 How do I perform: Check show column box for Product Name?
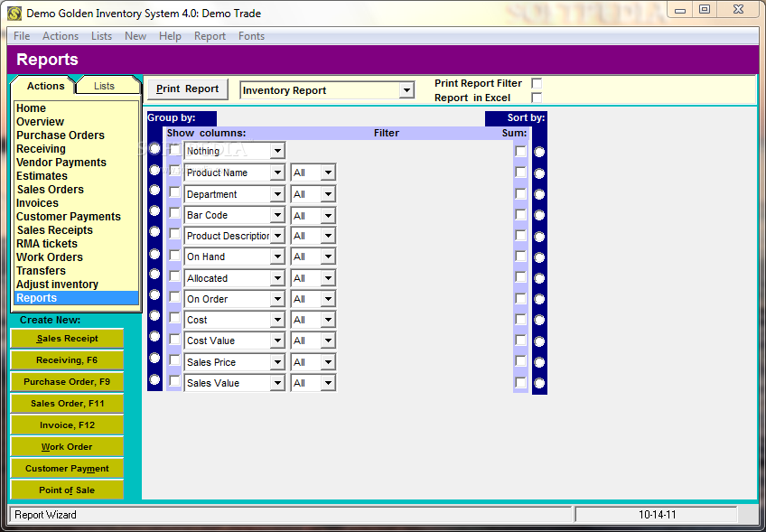175,171
